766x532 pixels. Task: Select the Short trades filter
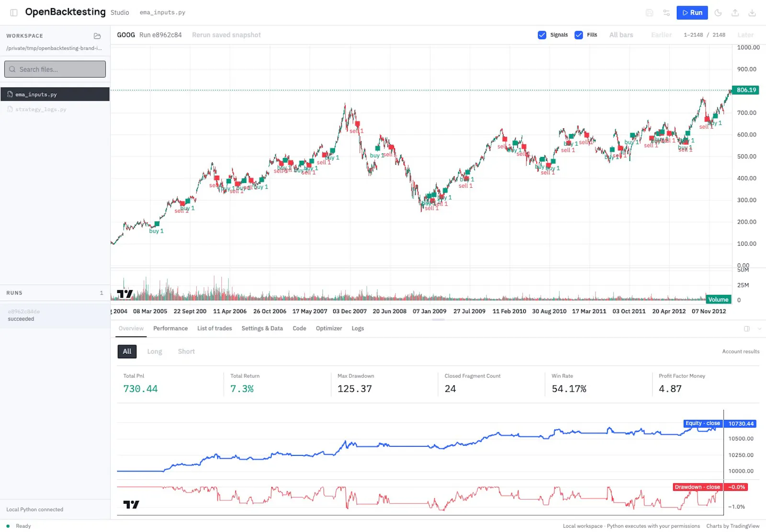pos(186,351)
